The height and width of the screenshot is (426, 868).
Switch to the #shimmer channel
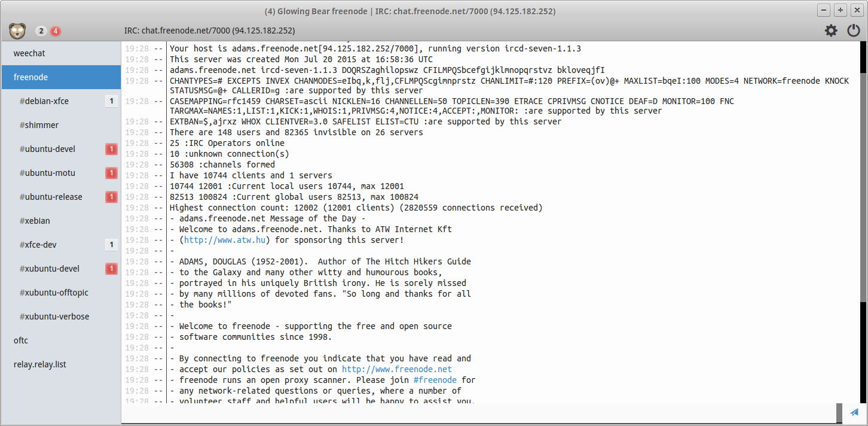pos(39,125)
